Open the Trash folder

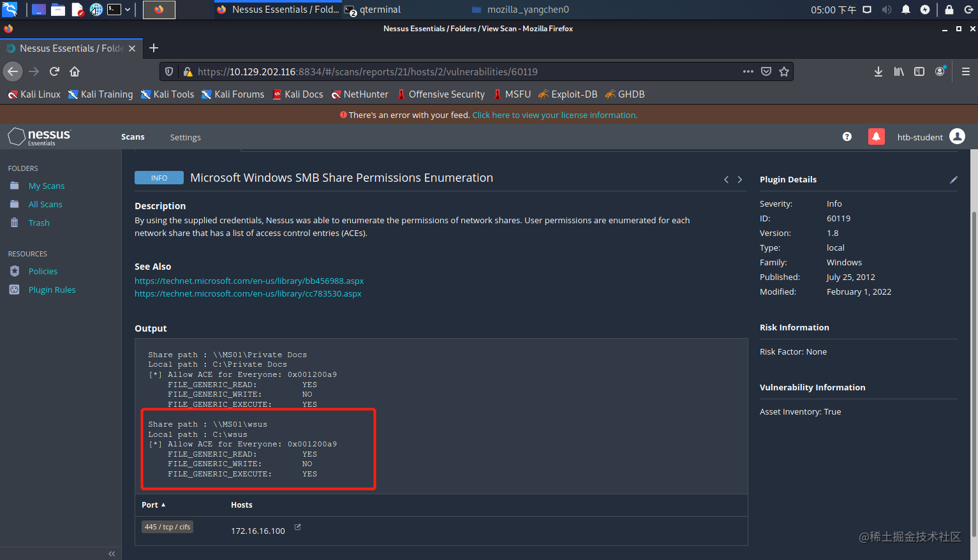coord(39,223)
